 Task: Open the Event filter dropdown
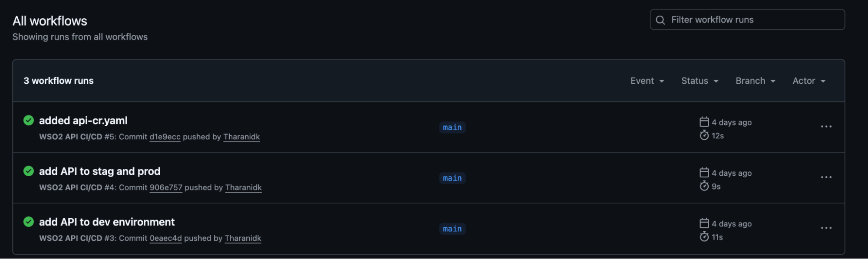click(x=647, y=81)
